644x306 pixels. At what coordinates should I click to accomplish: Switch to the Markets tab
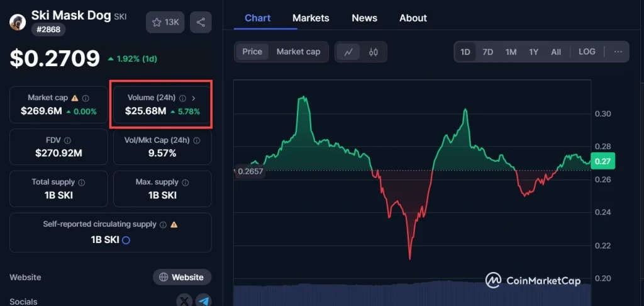pos(311,18)
